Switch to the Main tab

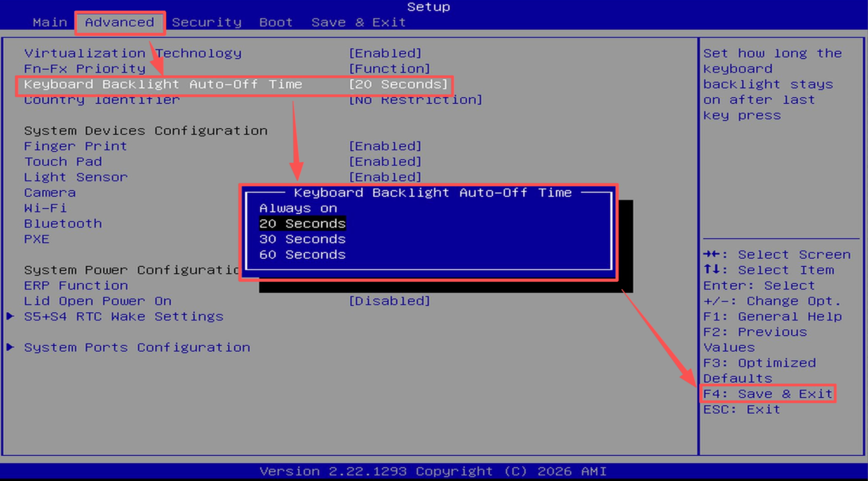click(50, 22)
